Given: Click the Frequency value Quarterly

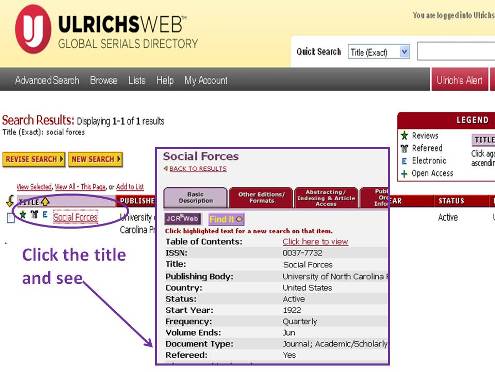Looking at the screenshot, I should click(300, 322).
